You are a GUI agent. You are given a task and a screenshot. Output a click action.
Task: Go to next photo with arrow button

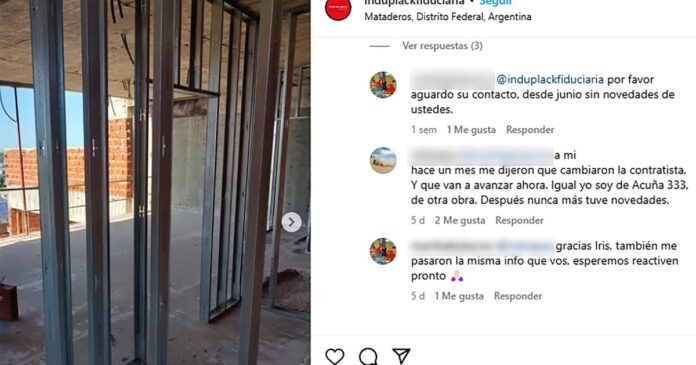point(291,222)
